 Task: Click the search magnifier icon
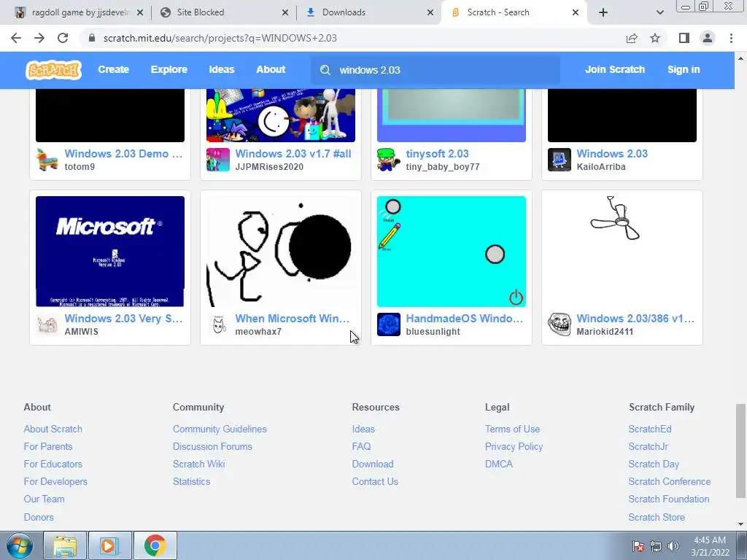pyautogui.click(x=325, y=70)
